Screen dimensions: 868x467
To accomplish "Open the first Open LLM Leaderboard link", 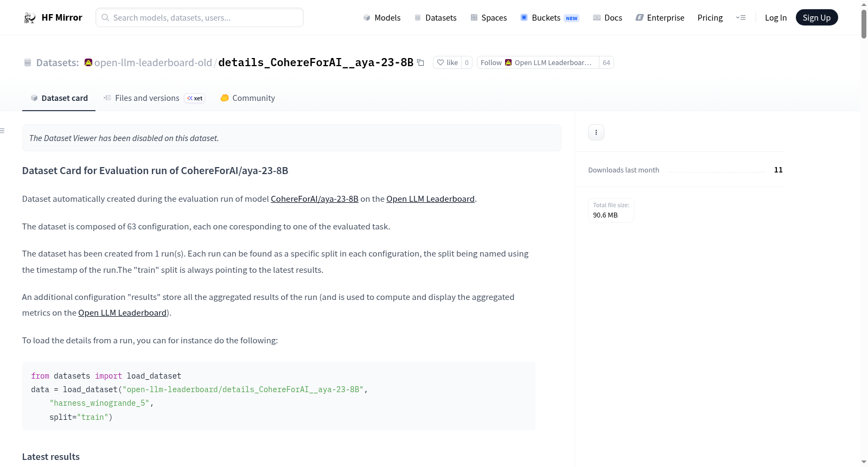I will [x=430, y=199].
